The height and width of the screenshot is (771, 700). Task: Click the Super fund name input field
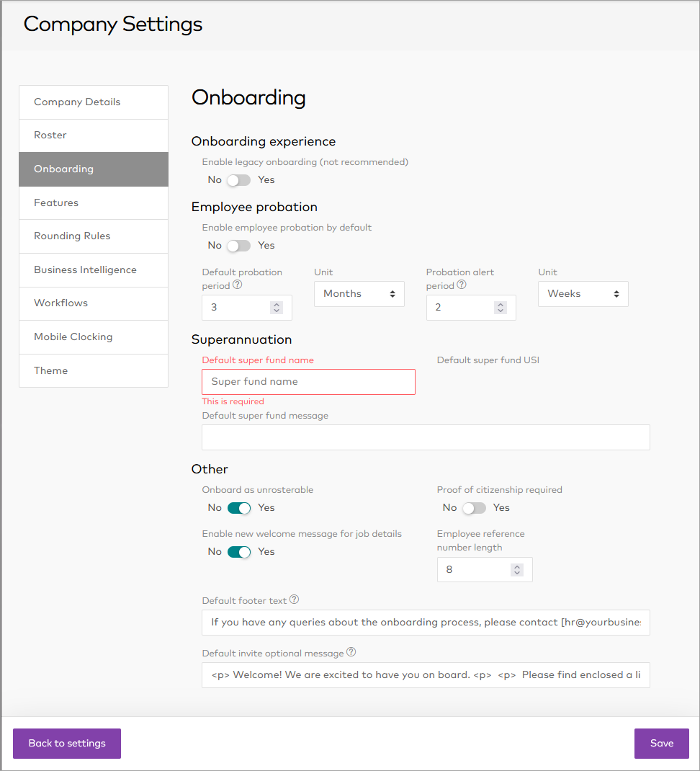pos(308,382)
